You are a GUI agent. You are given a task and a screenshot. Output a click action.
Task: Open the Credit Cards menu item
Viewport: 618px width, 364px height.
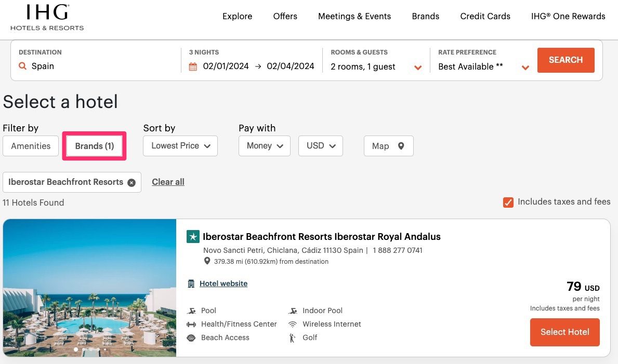click(x=485, y=16)
